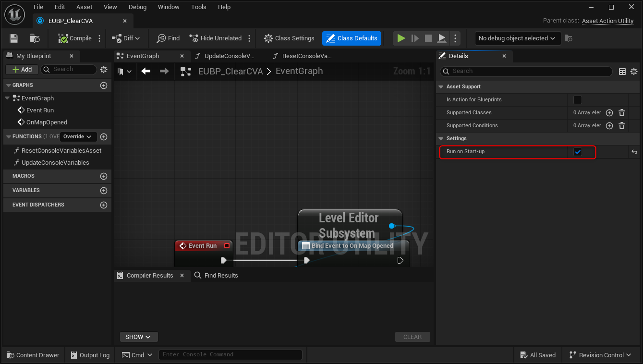643x364 pixels.
Task: Open the Tools menu
Action: click(199, 7)
